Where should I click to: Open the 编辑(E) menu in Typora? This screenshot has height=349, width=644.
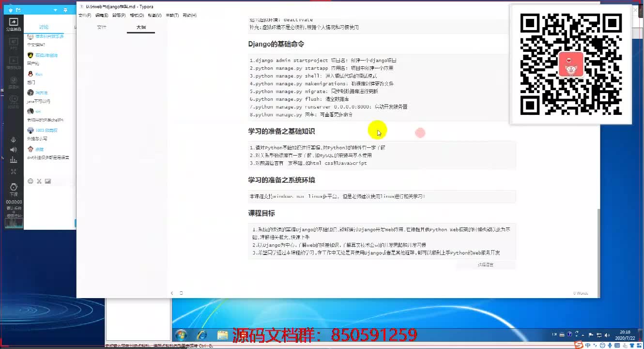102,16
